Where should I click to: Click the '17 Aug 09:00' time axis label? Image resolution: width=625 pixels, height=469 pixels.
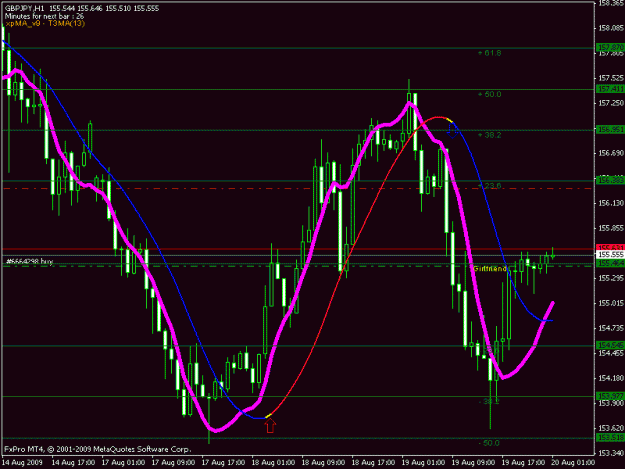click(173, 463)
